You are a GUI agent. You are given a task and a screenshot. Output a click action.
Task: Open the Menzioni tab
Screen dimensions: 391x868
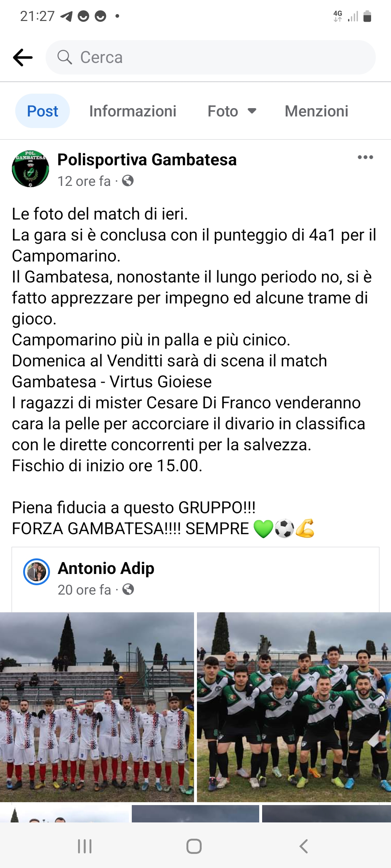(x=316, y=111)
